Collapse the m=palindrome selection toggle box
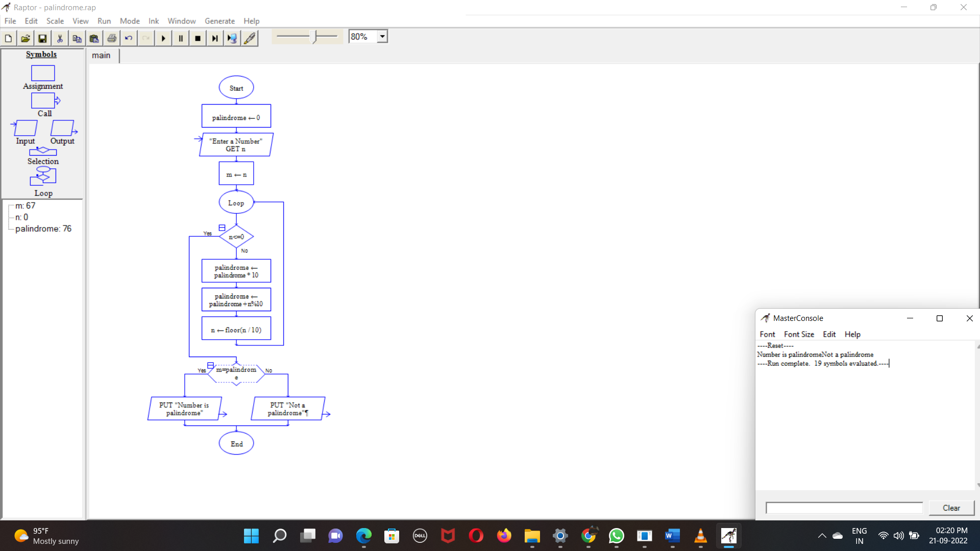The image size is (980, 551). pos(210,365)
